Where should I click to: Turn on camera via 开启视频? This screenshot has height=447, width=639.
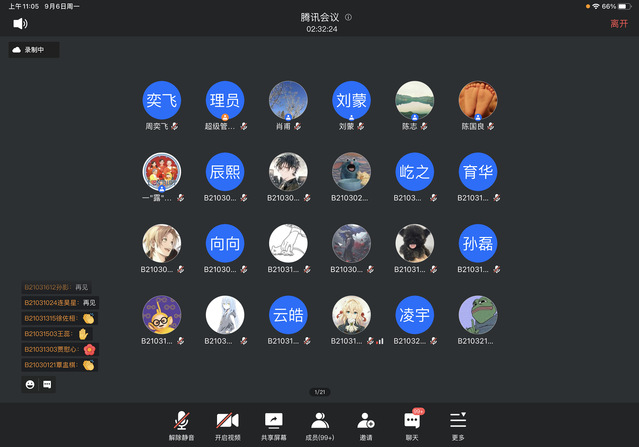227,424
